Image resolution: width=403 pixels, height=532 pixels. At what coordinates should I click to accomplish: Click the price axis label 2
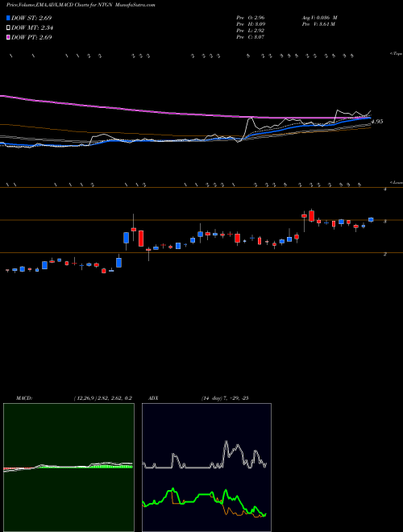coord(384,254)
